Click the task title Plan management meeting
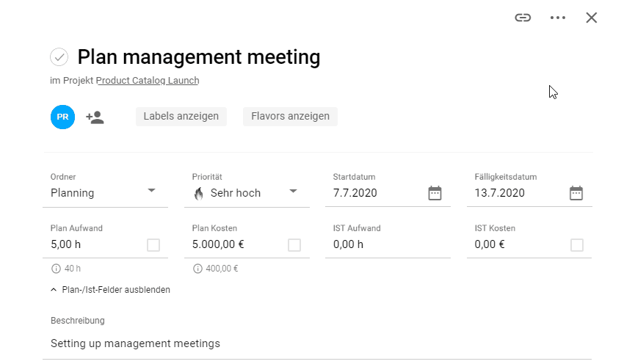Screen dimensions: 635x364 199,57
